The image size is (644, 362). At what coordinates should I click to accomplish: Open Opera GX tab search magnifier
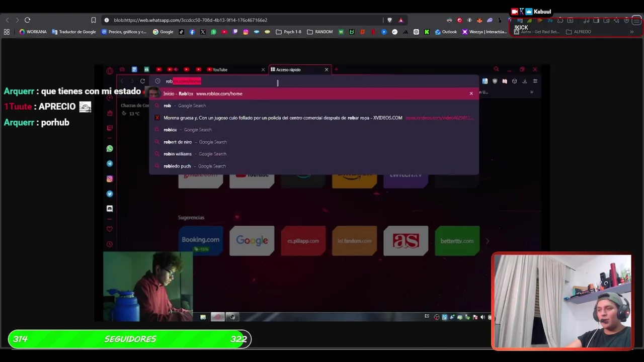click(496, 69)
